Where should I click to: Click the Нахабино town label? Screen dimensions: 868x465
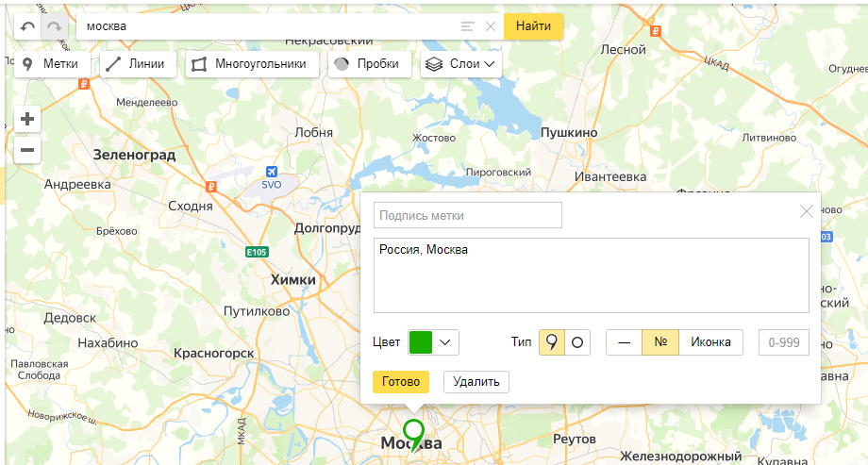point(108,343)
